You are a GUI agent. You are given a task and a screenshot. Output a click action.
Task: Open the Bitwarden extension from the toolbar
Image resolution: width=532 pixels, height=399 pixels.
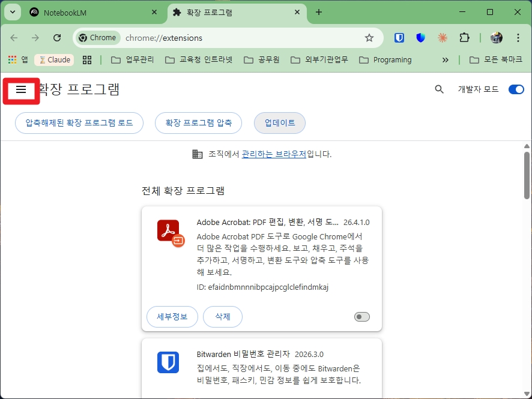pos(399,37)
